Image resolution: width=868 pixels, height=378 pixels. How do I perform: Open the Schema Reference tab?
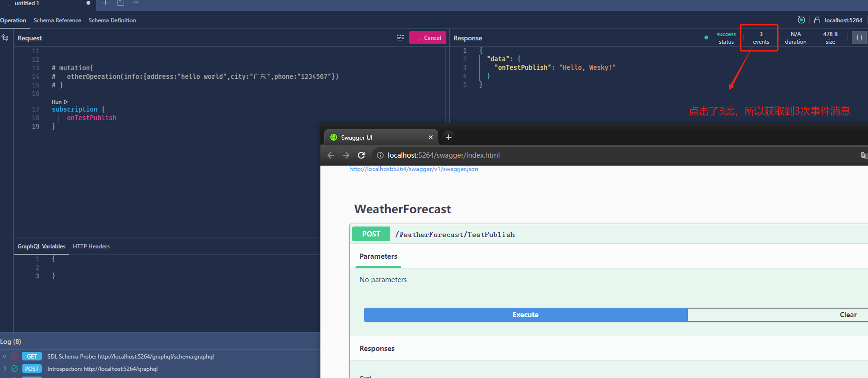[x=58, y=20]
